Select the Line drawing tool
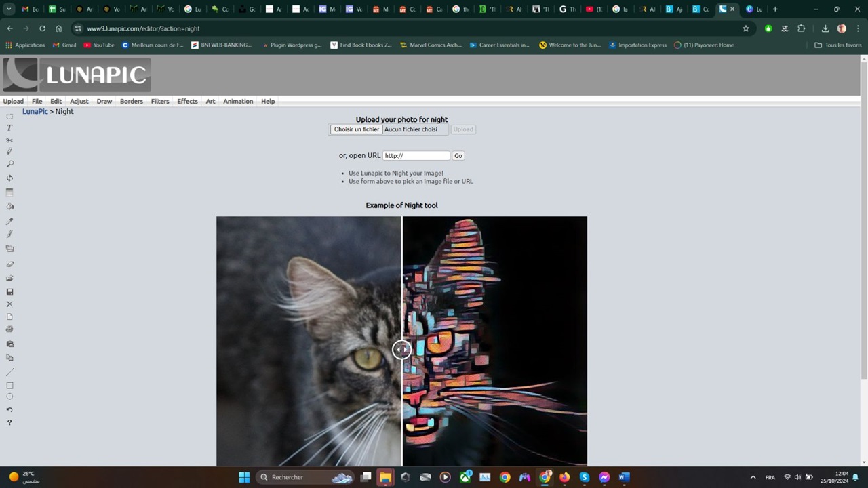Image resolution: width=868 pixels, height=488 pixels. [9, 371]
